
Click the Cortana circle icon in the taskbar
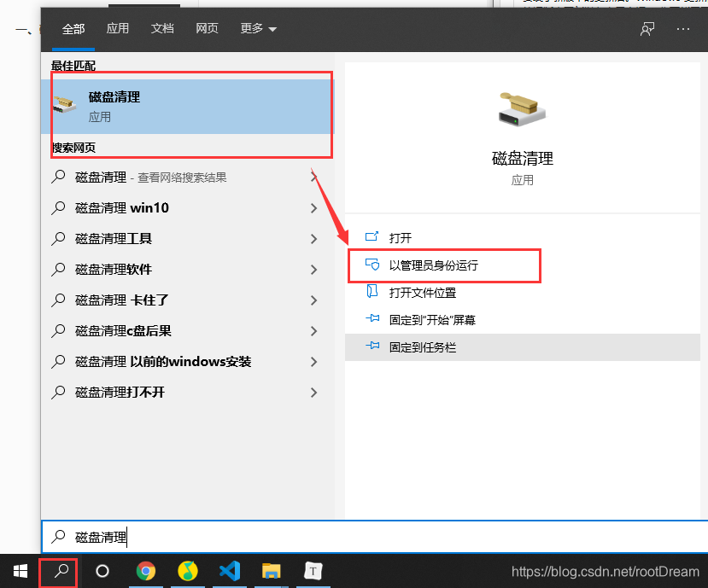tap(102, 572)
